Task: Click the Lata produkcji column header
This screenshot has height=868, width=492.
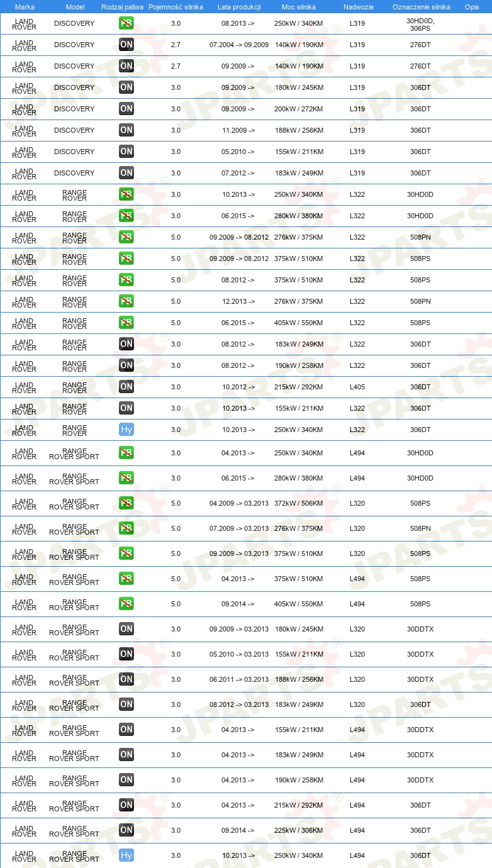Action: click(239, 7)
